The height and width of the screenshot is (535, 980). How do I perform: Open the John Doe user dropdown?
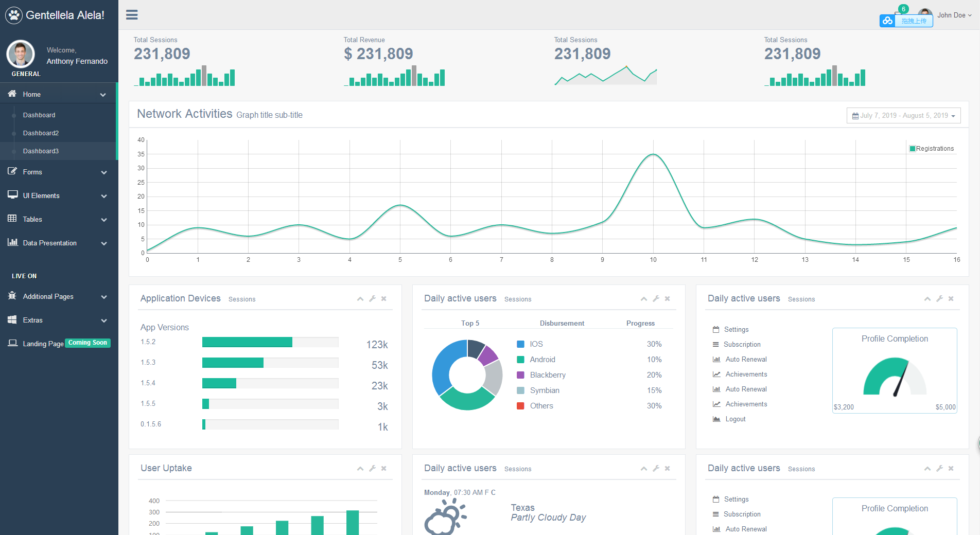tap(954, 15)
